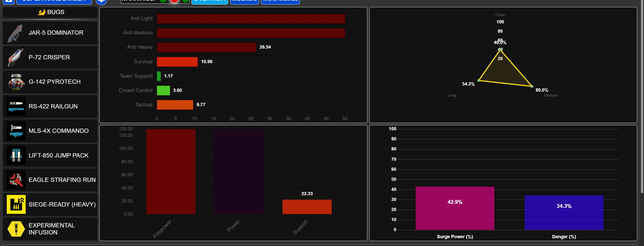Select the bright green Crowd Control bar
This screenshot has width=644, height=246.
click(x=164, y=90)
